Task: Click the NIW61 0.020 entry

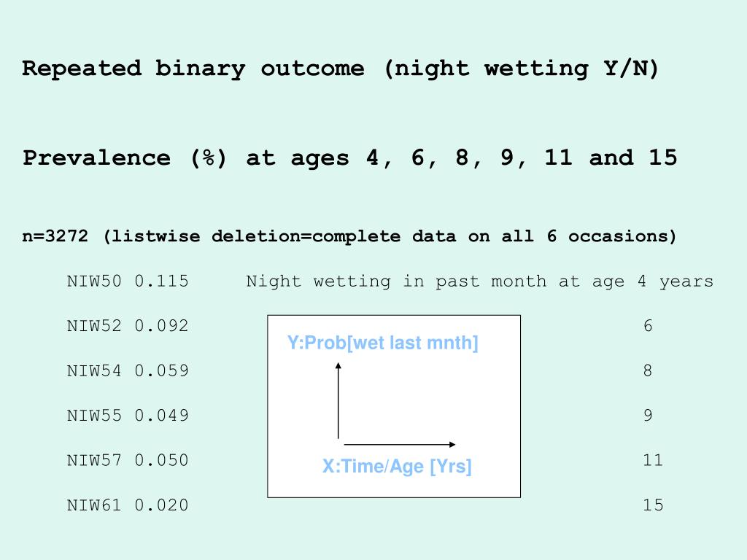Action: [128, 505]
